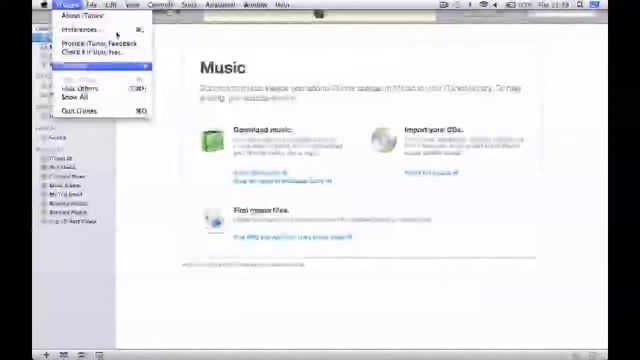
Task: Open the Advanced menu
Action: (x=220, y=5)
